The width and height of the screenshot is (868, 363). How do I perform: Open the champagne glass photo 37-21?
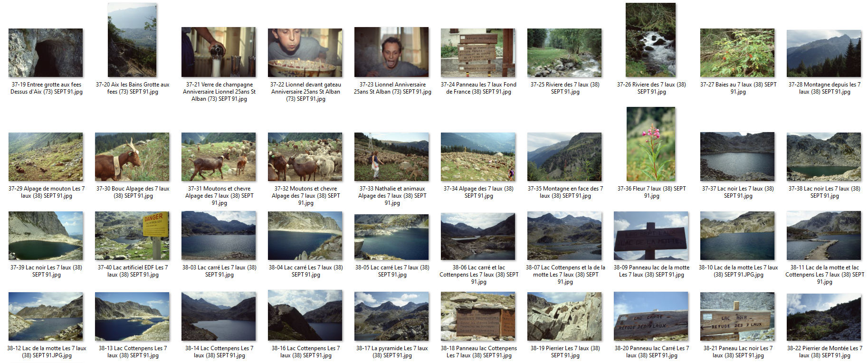[219, 52]
